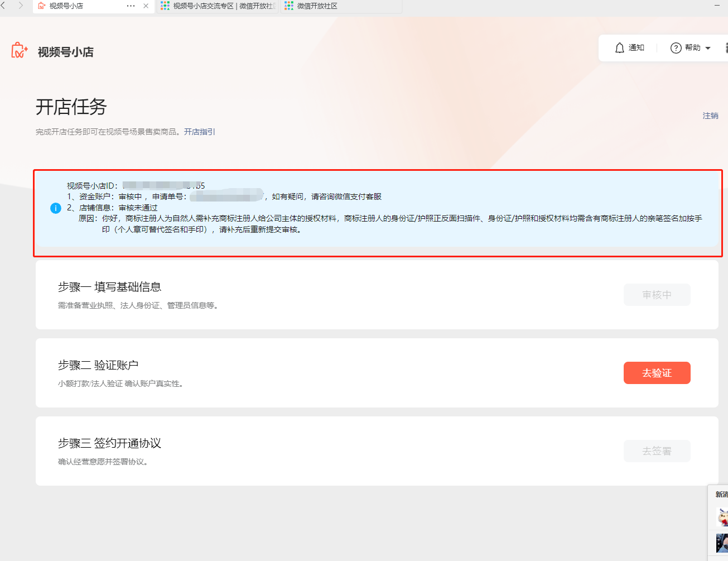Select the 步骤二 验证账户 heading
This screenshot has height=561, width=728.
pyautogui.click(x=98, y=365)
